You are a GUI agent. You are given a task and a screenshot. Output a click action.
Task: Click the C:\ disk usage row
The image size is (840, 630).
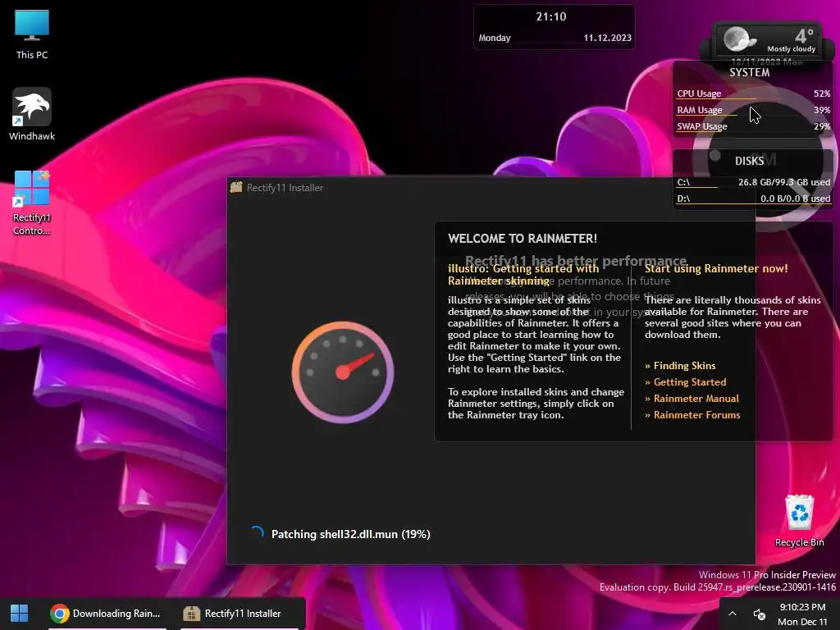coord(753,182)
